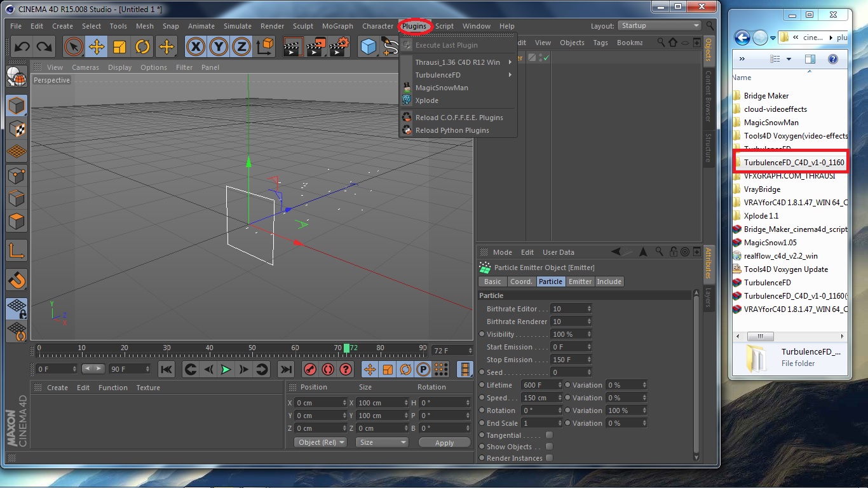Click the Speed 150 cm stepper arrows
Image resolution: width=868 pixels, height=488 pixels.
559,398
